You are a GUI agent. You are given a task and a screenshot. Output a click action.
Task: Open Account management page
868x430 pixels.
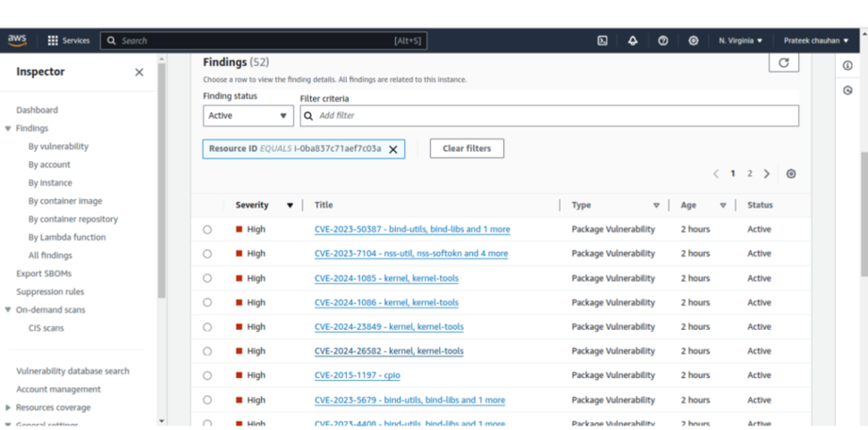tap(58, 389)
